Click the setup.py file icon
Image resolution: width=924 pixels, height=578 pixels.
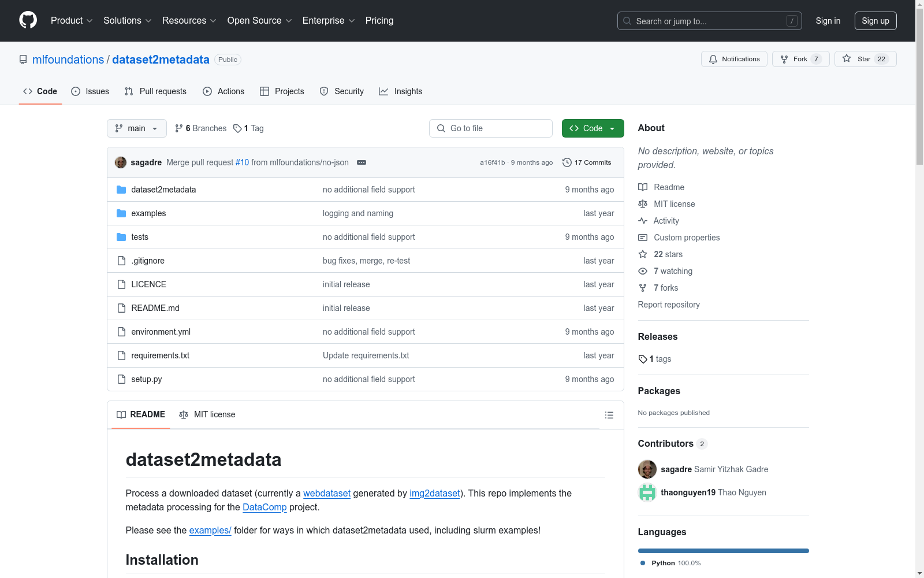pyautogui.click(x=121, y=379)
